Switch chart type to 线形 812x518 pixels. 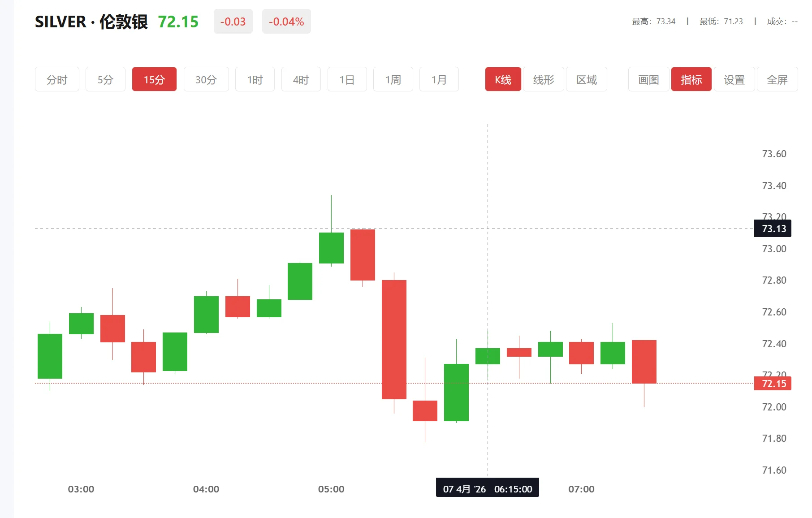[x=543, y=79]
